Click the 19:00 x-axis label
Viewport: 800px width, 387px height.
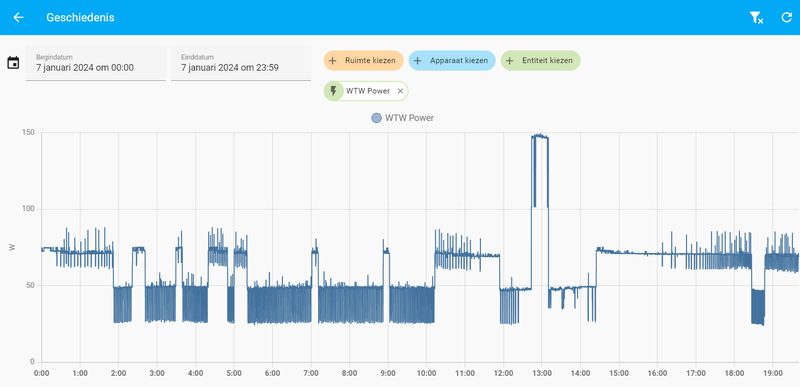tap(772, 373)
